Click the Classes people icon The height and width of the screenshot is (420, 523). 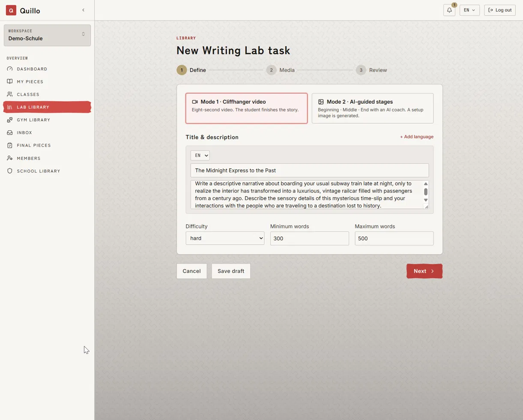[x=10, y=94]
